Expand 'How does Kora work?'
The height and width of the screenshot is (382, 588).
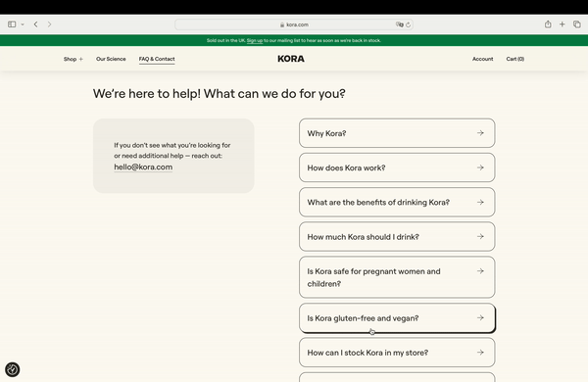pyautogui.click(x=397, y=167)
